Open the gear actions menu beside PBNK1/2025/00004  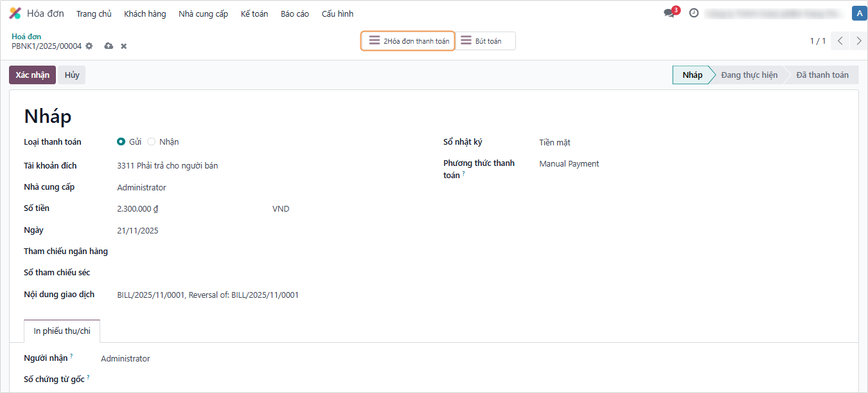tap(89, 46)
